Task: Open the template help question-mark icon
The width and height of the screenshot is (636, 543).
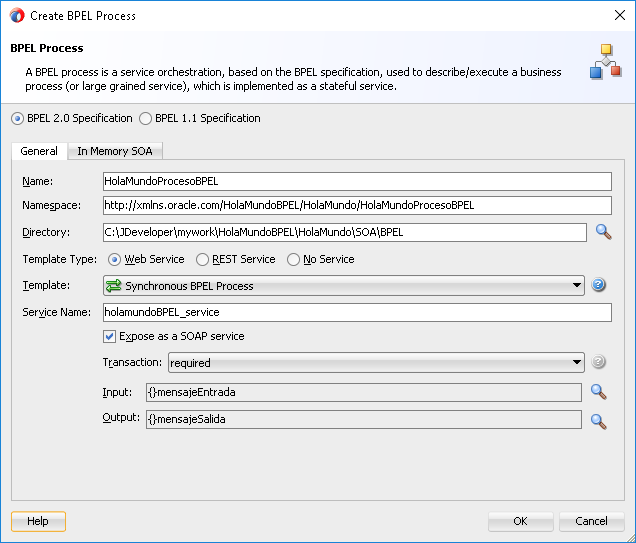Action: point(598,285)
